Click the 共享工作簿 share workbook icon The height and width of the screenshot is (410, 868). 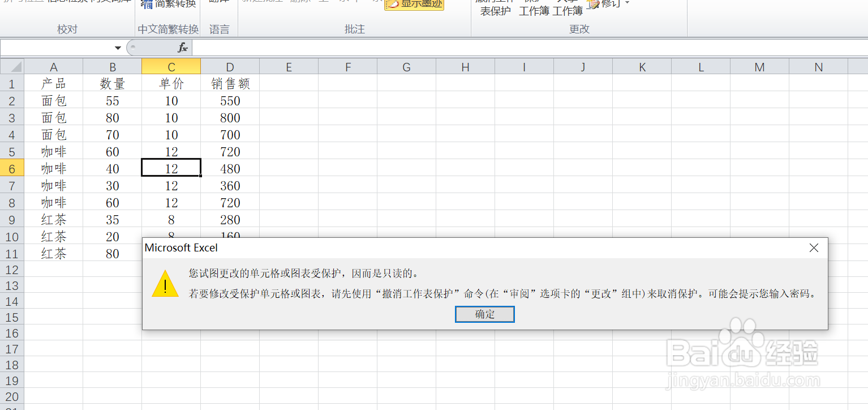coord(568,7)
